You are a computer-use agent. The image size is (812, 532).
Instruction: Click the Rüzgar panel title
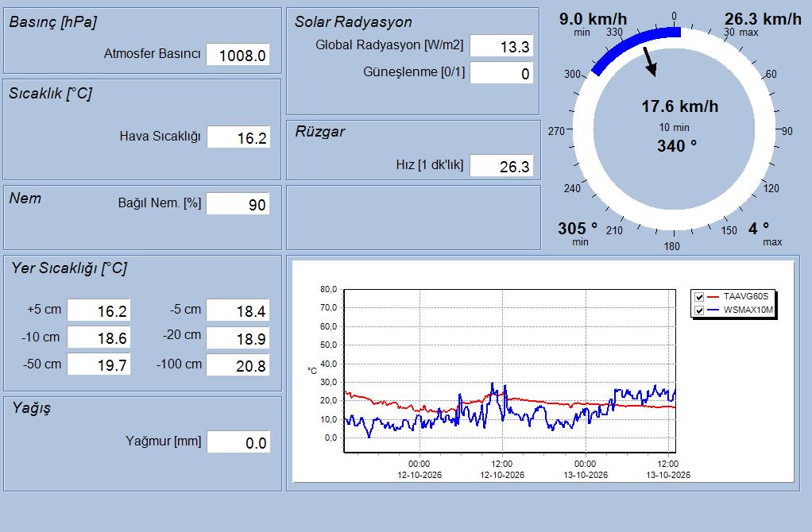pos(320,132)
